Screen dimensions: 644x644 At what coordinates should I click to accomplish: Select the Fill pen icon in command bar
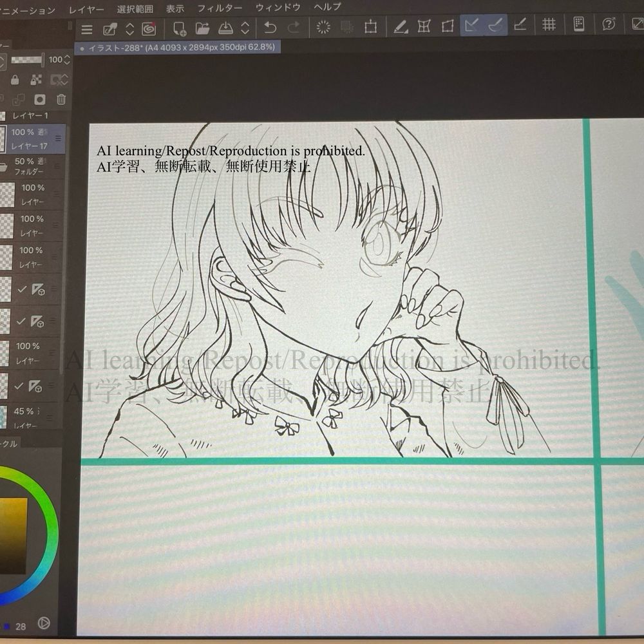(401, 26)
